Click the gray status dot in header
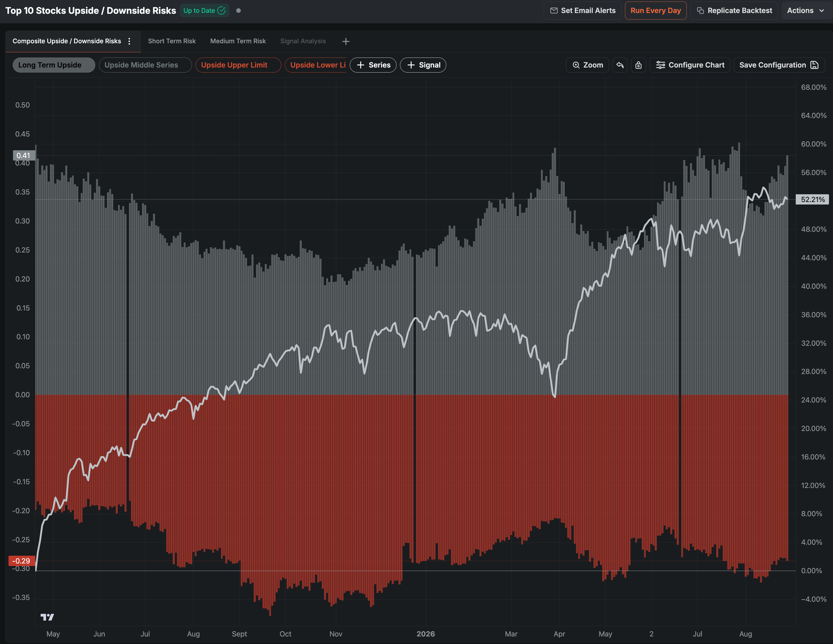The image size is (833, 644). 238,11
